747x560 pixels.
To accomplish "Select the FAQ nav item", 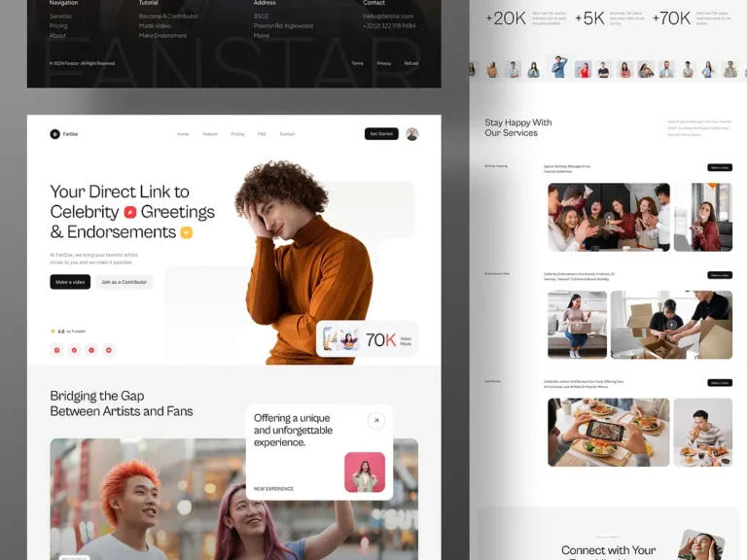I will coord(262,134).
